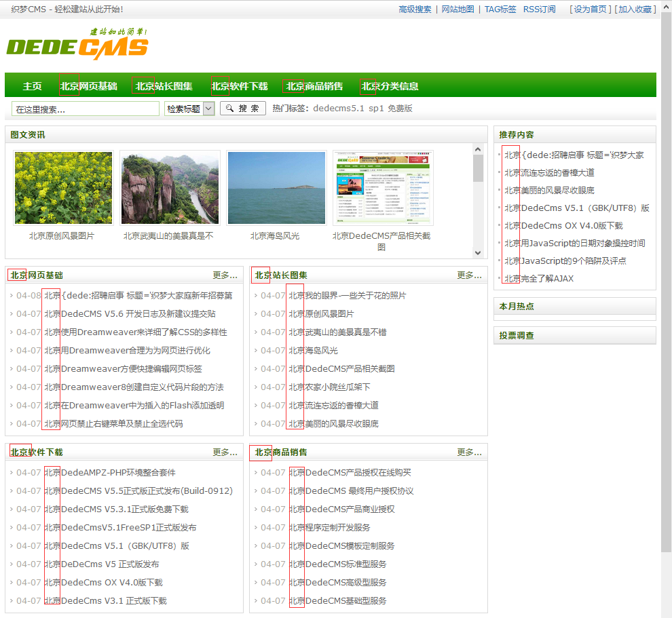The image size is (672, 618).
Task: Click the dedecms5.1 hot tag
Action: coord(339,109)
